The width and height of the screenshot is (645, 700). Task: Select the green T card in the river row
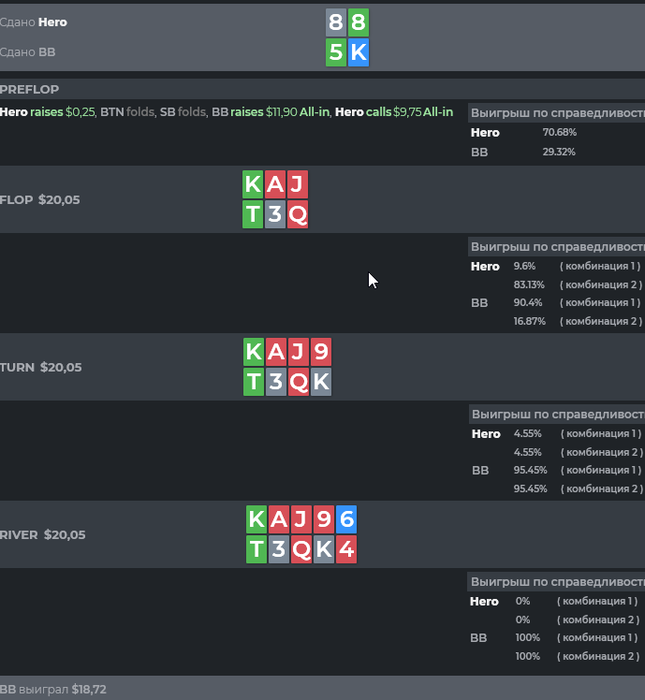pyautogui.click(x=256, y=549)
